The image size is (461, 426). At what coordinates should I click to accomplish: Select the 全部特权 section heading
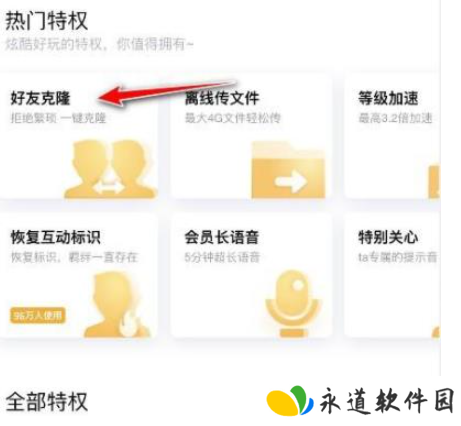click(46, 401)
